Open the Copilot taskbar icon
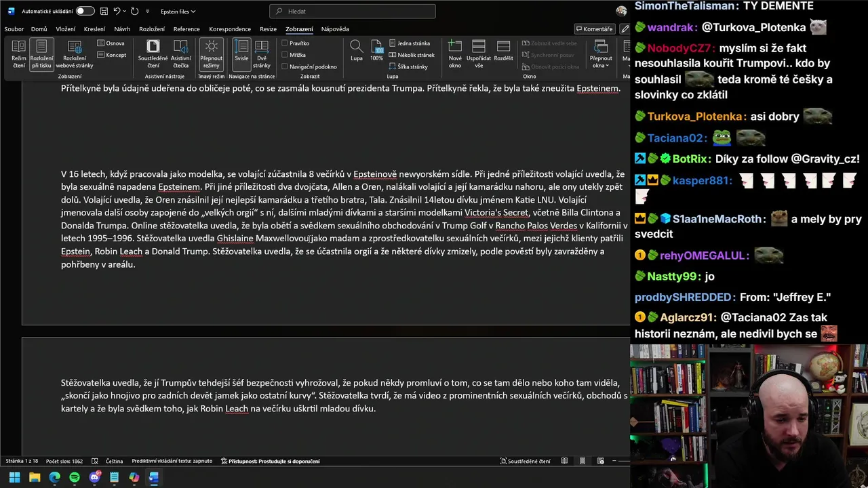The height and width of the screenshot is (488, 868). coord(134,477)
